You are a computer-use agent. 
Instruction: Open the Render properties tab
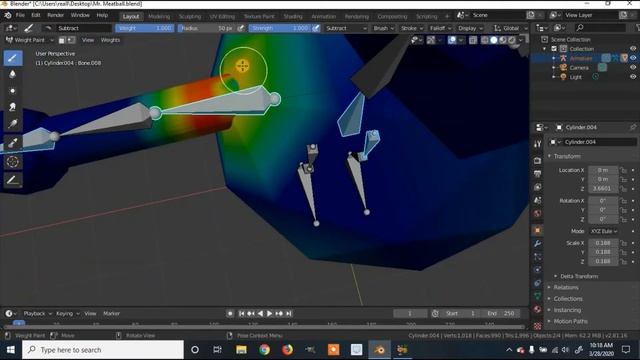click(538, 160)
